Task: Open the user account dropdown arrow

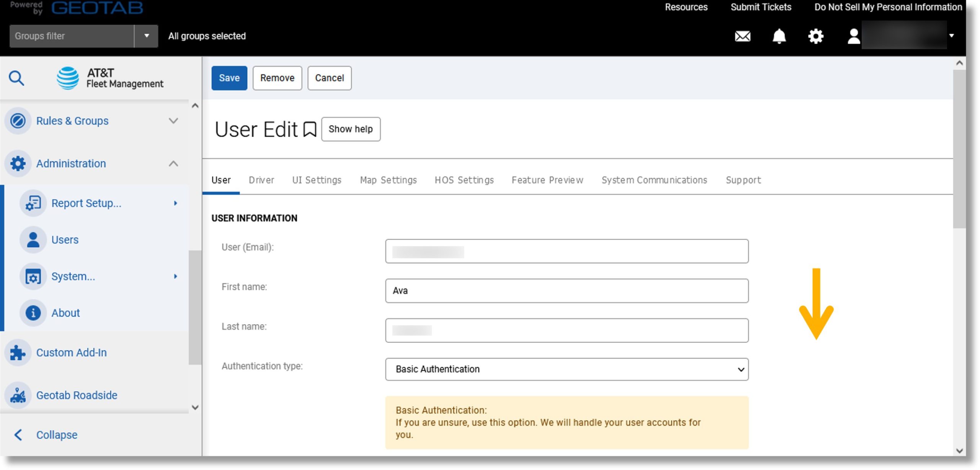Action: [951, 36]
